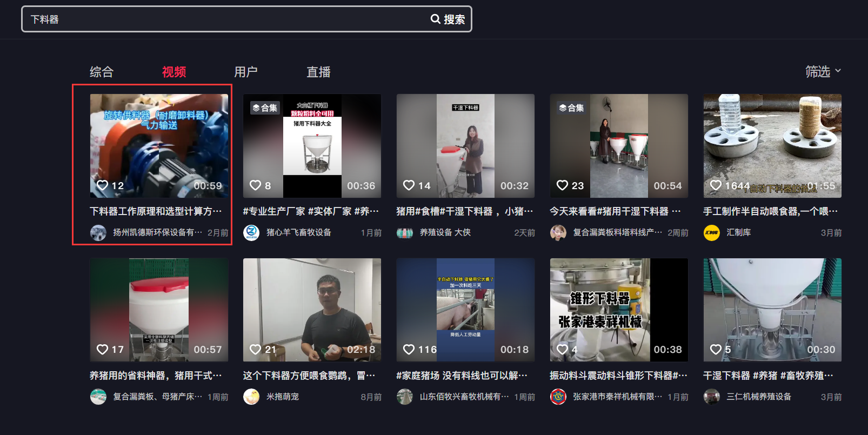This screenshot has width=868, height=435.
Task: Click heart icon showing 1644 likes
Action: tap(716, 185)
